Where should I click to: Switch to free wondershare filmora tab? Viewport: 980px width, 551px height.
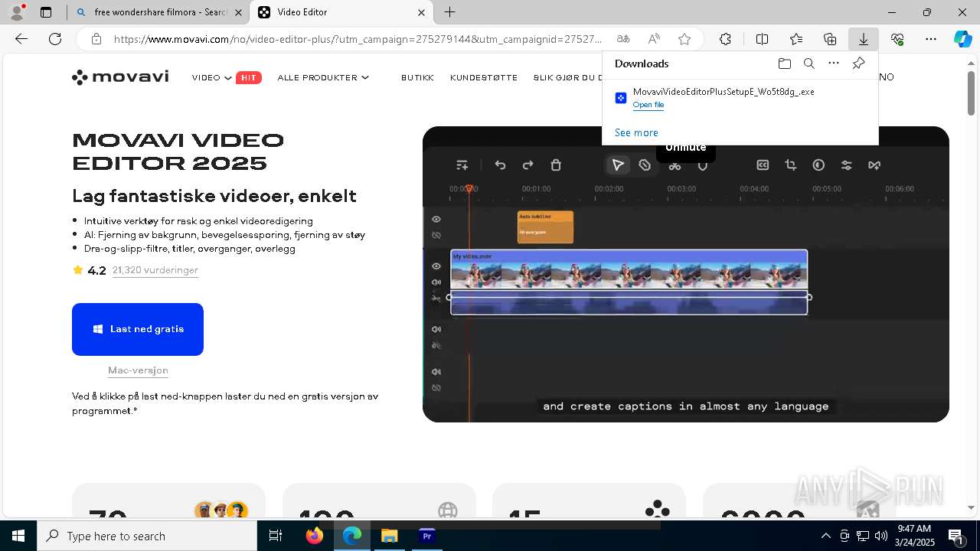tap(162, 12)
